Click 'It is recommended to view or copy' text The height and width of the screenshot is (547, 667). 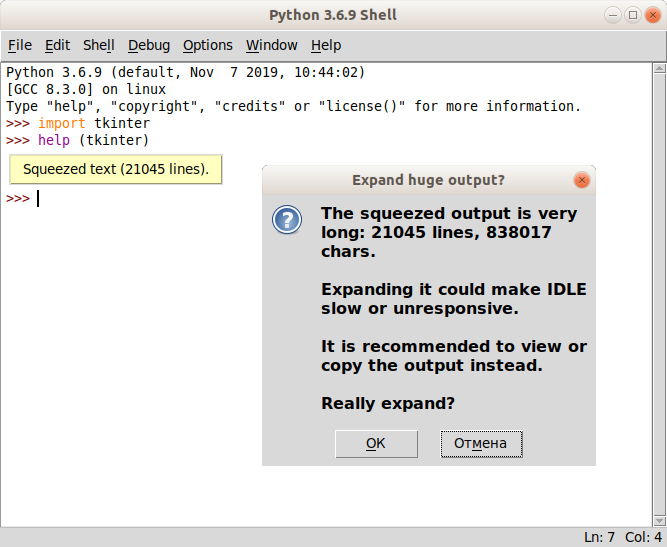(454, 356)
